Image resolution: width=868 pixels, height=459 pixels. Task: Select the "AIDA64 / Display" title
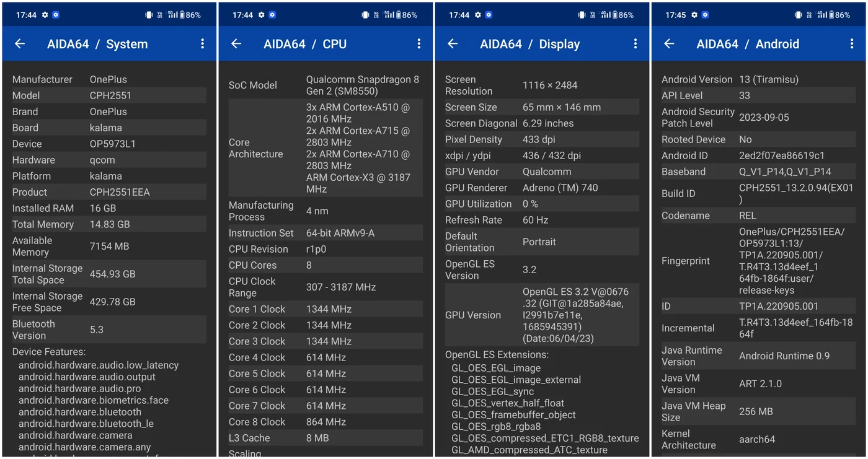(530, 44)
